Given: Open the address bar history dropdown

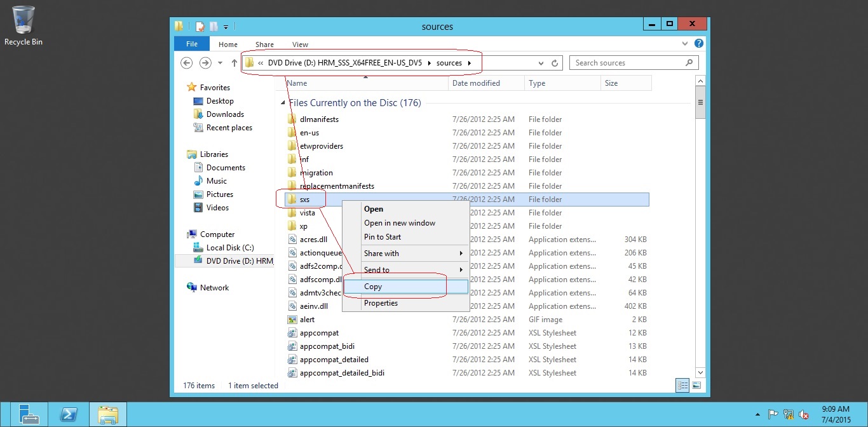Looking at the screenshot, I should click(540, 62).
